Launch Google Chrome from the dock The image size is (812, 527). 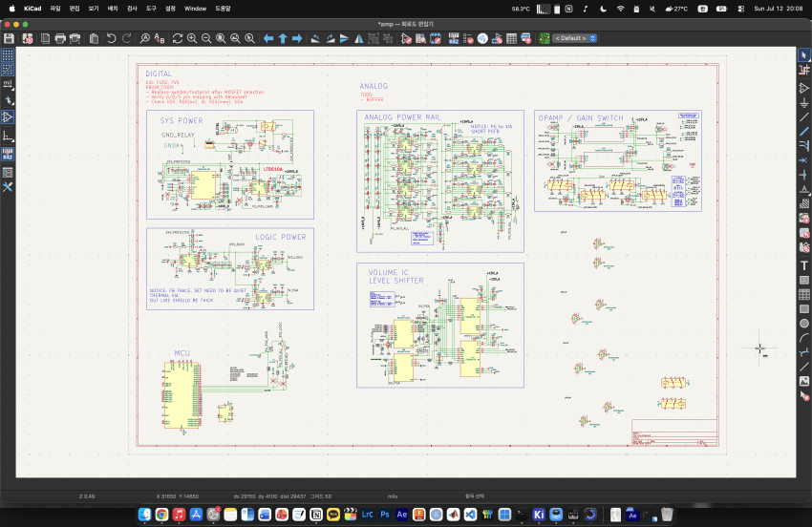click(x=161, y=514)
